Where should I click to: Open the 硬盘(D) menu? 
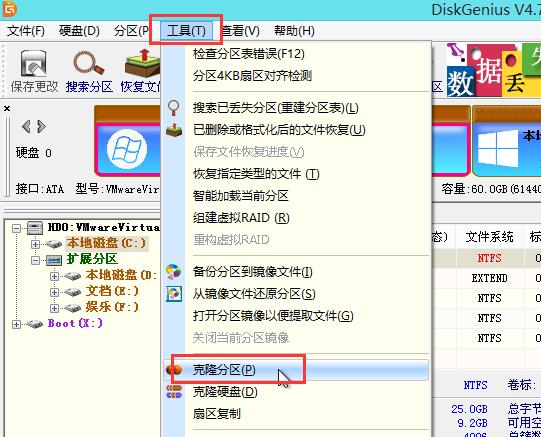(79, 31)
